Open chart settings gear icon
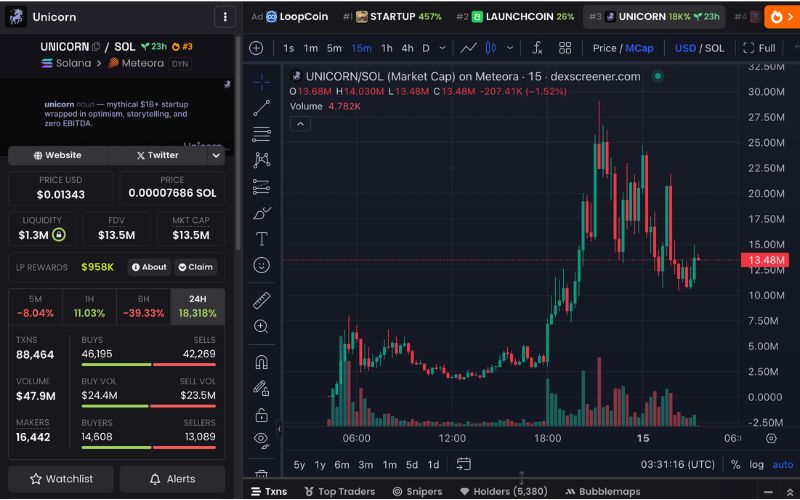Viewport: 800px width, 500px height. (771, 438)
